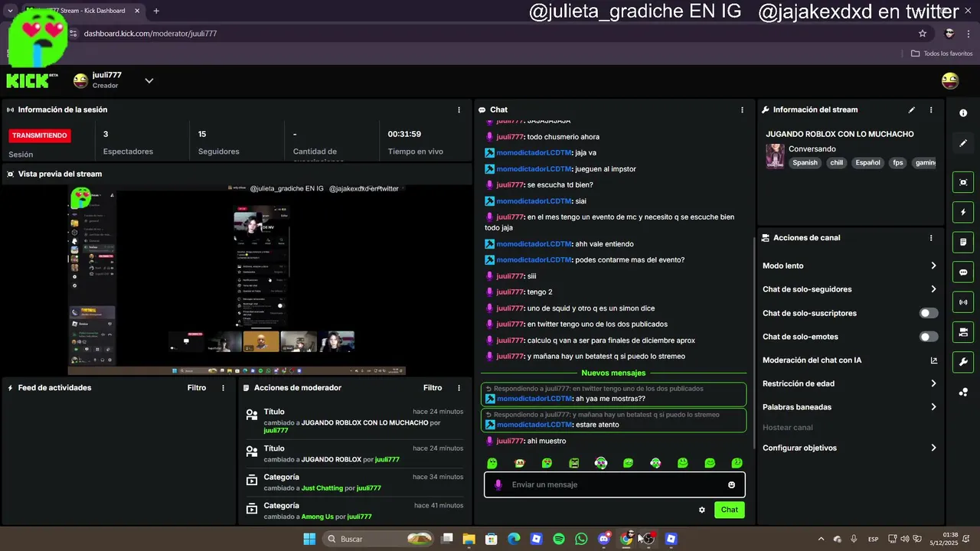Expand Configurar objetivos settings
This screenshot has width=980, height=551.
click(933, 448)
